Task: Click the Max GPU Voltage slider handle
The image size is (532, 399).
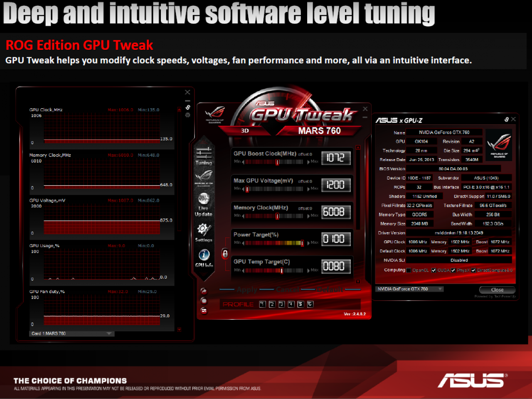Action: (247, 189)
